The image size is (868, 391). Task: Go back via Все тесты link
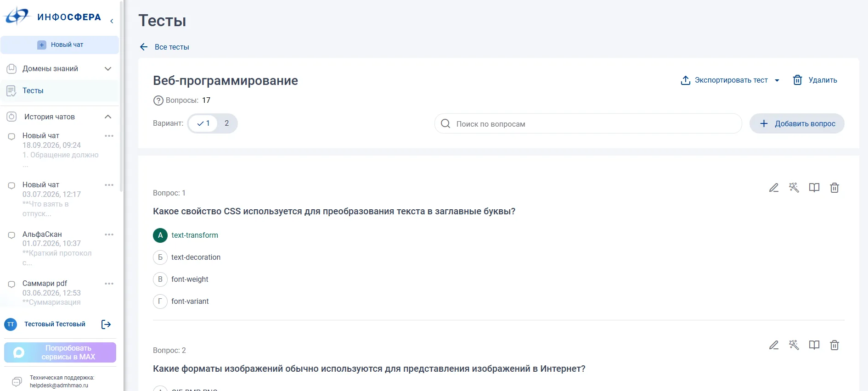pos(172,47)
